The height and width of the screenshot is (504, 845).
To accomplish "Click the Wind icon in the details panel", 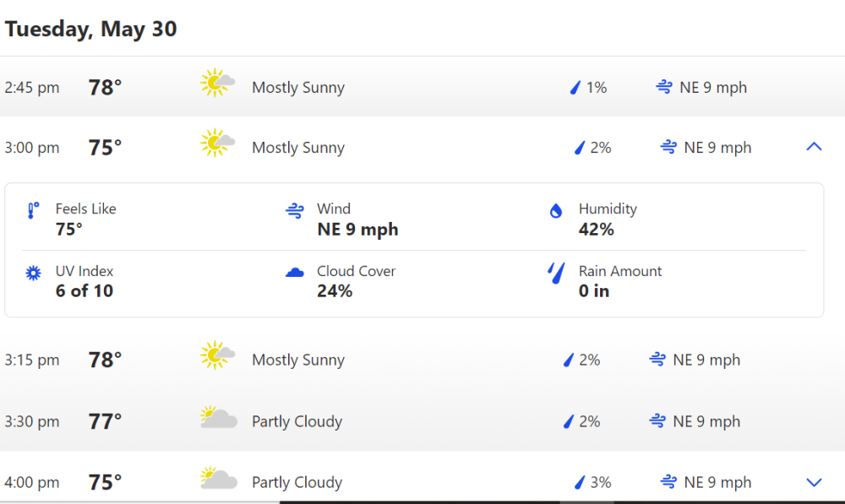I will coord(295,211).
